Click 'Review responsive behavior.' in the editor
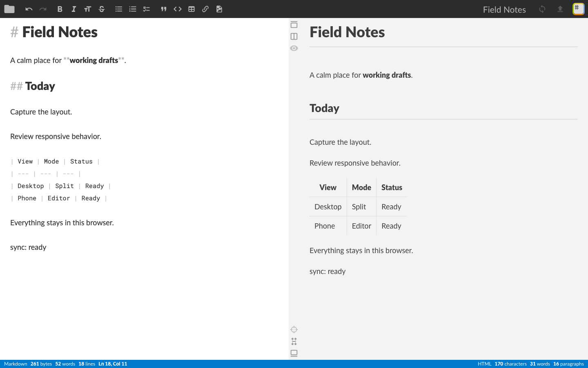Image resolution: width=588 pixels, height=368 pixels. point(56,137)
